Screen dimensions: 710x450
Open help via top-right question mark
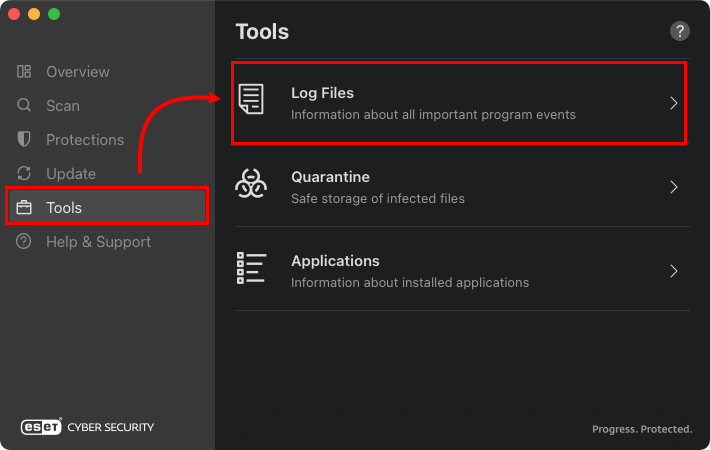[x=680, y=31]
